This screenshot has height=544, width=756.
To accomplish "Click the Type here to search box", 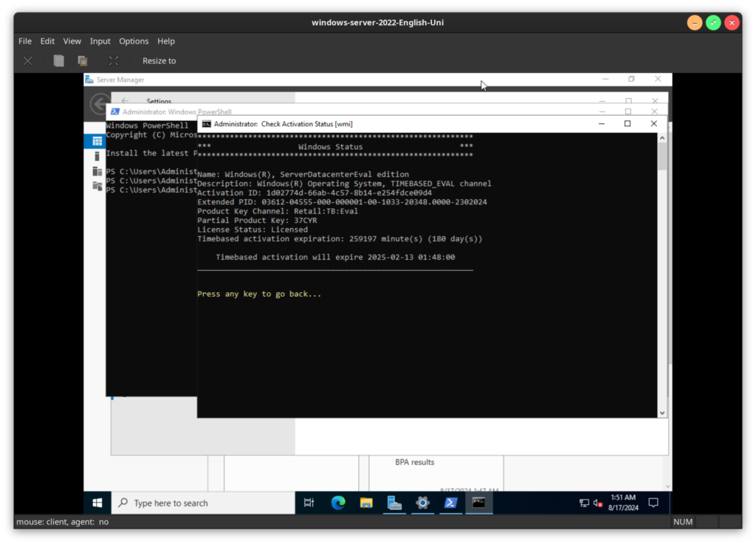I will (x=203, y=503).
